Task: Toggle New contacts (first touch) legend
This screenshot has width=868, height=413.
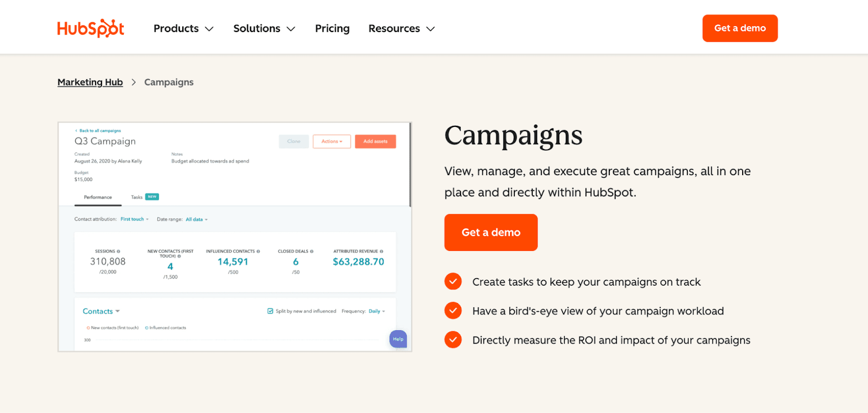Action: (x=112, y=328)
